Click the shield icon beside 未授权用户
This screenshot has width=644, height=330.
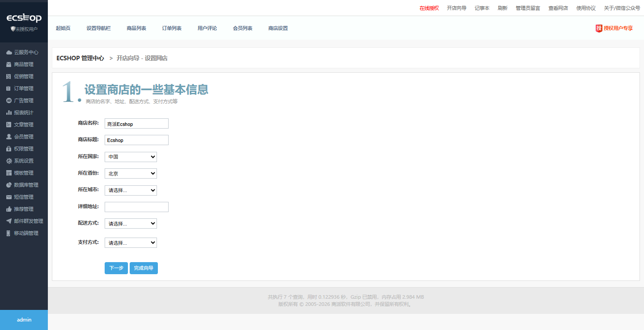(13, 29)
